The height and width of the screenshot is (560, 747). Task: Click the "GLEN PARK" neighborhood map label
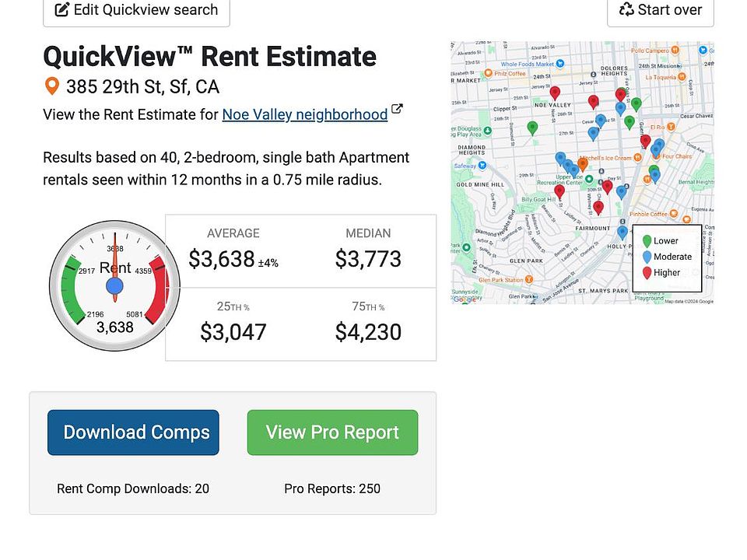[526, 261]
